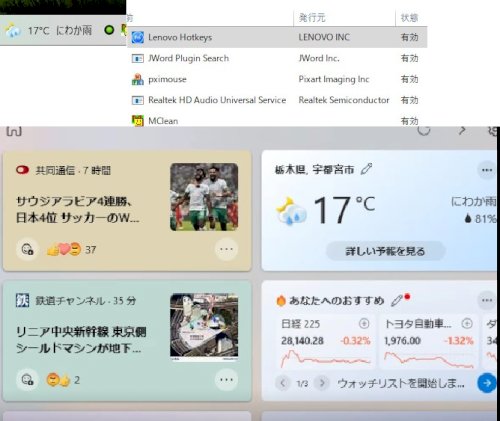Viewport: 500px width, 421px height.
Task: Click the green circle tray icon
Action: pos(109,30)
